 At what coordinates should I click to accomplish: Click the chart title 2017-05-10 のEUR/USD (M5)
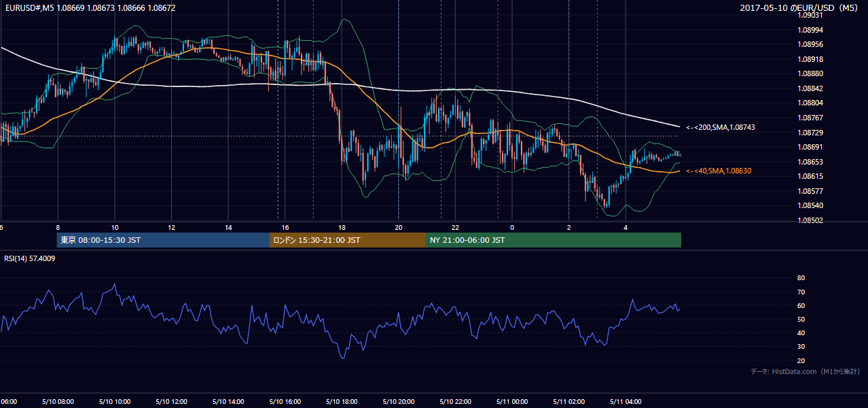click(799, 7)
